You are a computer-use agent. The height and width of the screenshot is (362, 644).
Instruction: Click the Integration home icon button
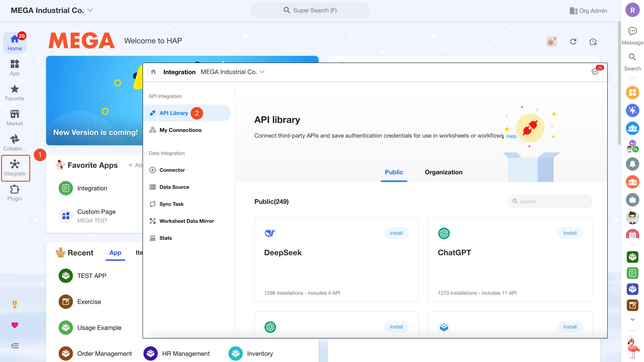(x=153, y=72)
